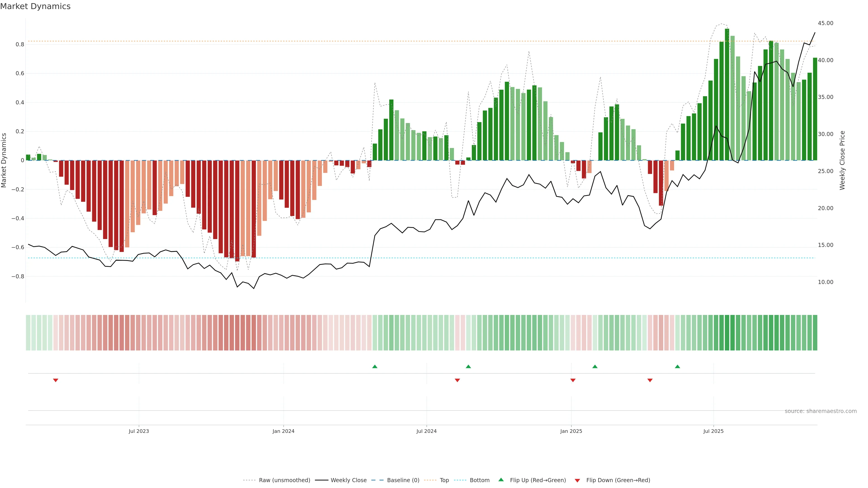The height and width of the screenshot is (488, 868).
Task: Click the last green flip-up marker before Jul 2025
Action: (x=678, y=366)
